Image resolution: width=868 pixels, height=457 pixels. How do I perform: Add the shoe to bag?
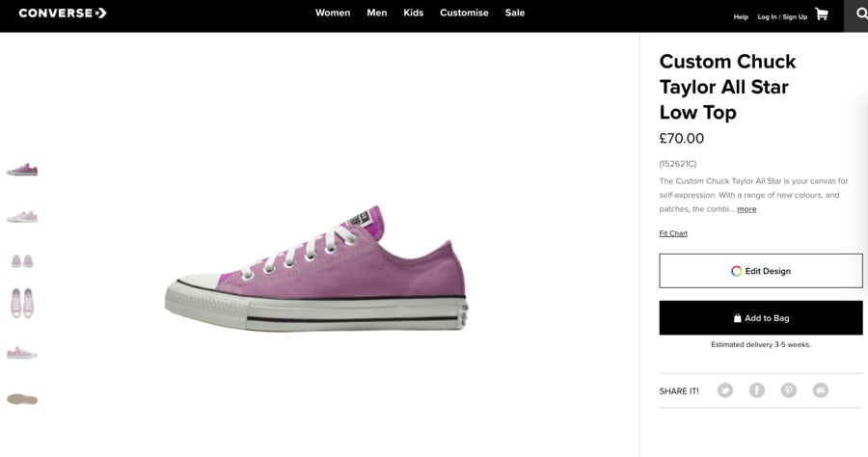point(761,318)
